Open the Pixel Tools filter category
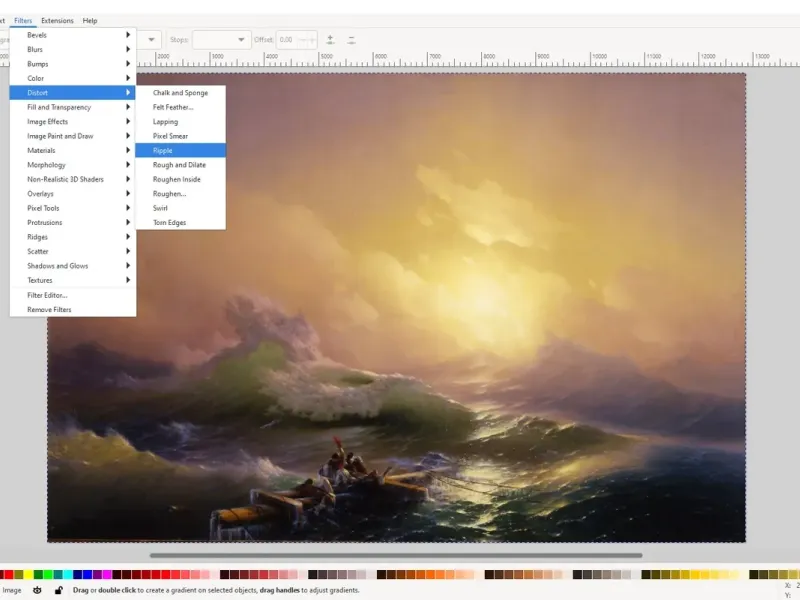The image size is (800, 600). (73, 208)
